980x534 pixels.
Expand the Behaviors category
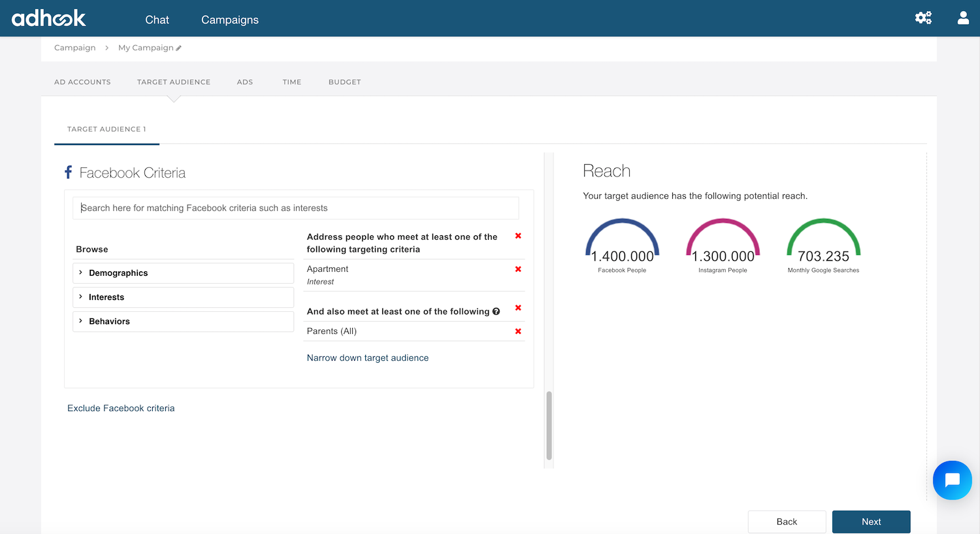[x=183, y=322]
